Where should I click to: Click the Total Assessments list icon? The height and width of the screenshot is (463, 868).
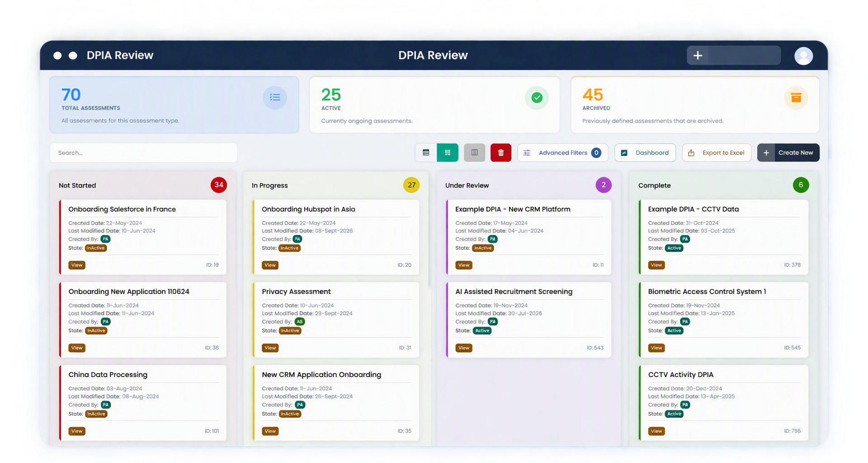[275, 98]
